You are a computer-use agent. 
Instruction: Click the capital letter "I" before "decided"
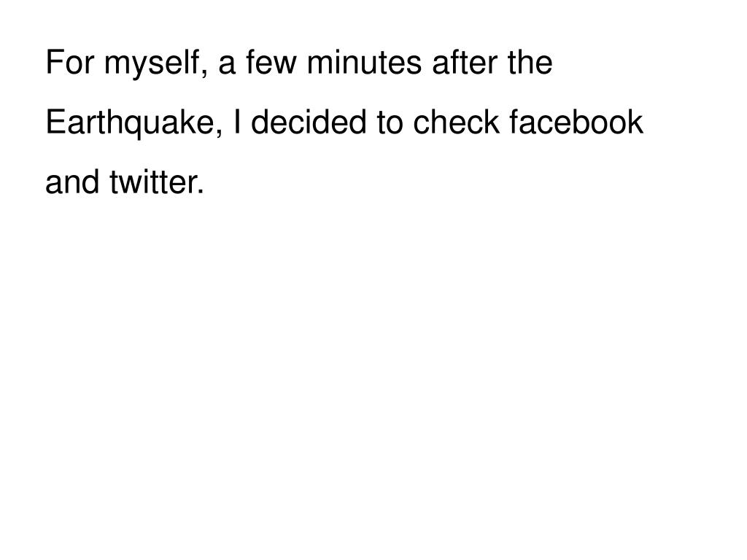tap(237, 122)
